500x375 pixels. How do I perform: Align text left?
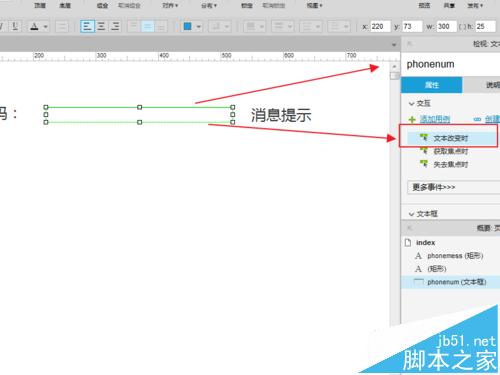[x=87, y=26]
